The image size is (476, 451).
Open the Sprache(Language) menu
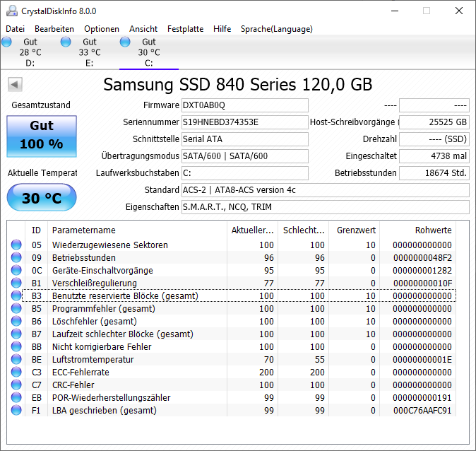277,29
